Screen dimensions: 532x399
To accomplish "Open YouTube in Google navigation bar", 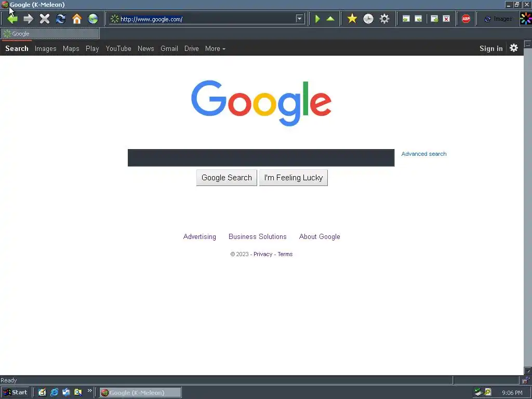I will [118, 48].
